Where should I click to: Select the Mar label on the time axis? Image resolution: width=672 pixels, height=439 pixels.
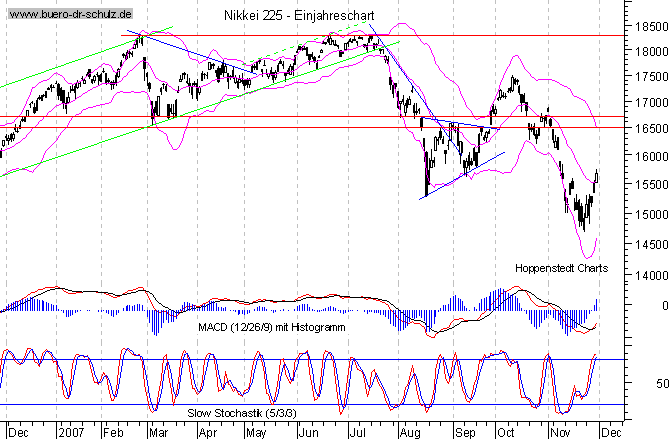160,434
